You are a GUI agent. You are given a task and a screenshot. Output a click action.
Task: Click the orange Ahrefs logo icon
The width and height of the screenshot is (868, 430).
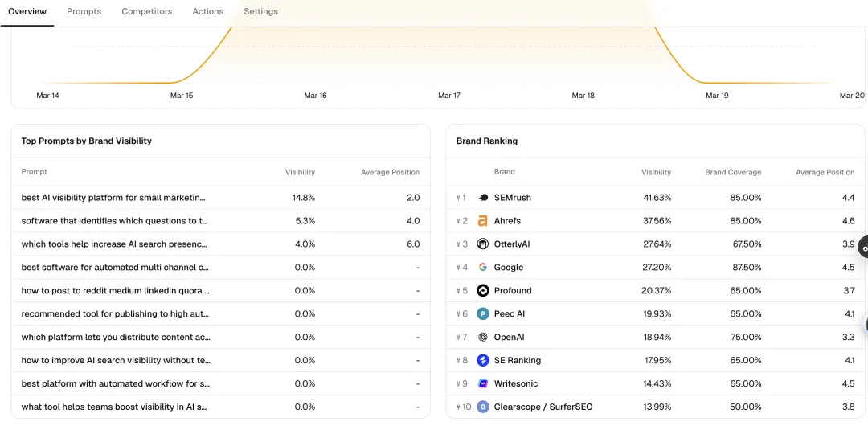(483, 221)
